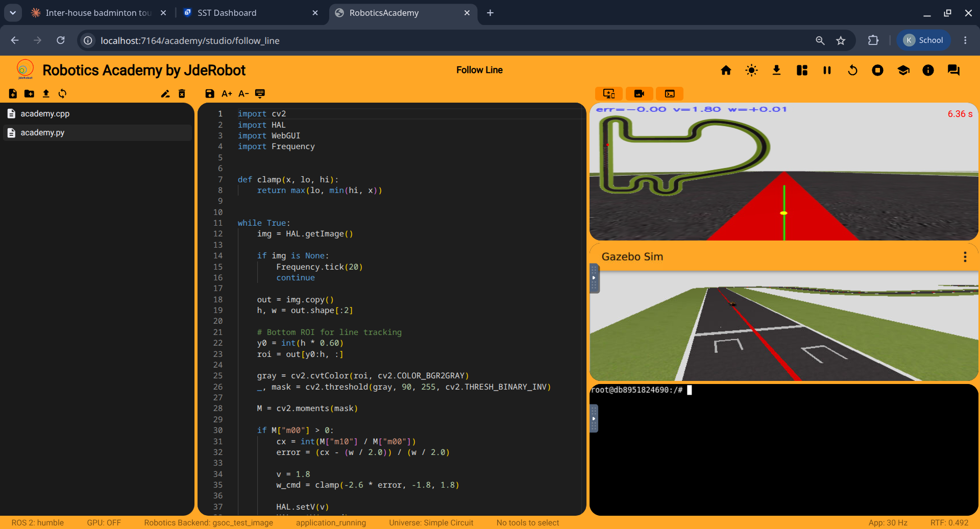Viewport: 980px width, 529px height.
Task: Rename the selected file with pencil icon
Action: click(x=165, y=93)
